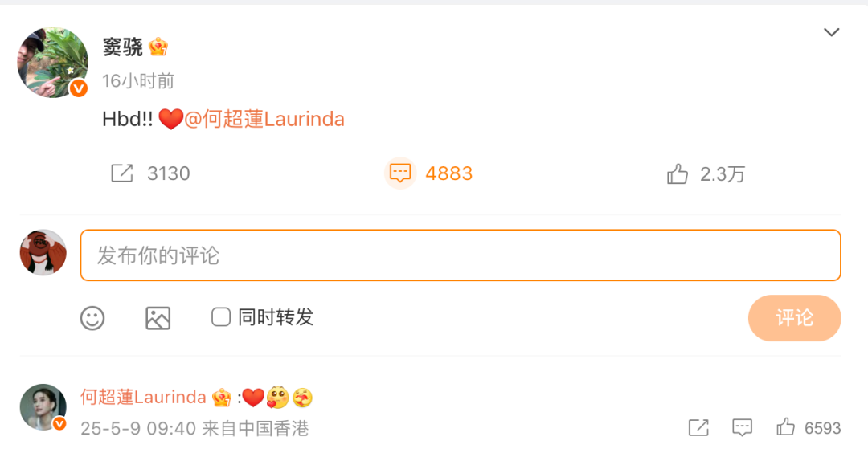The image size is (868, 453).
Task: Submit with the 评论 button
Action: tap(794, 318)
